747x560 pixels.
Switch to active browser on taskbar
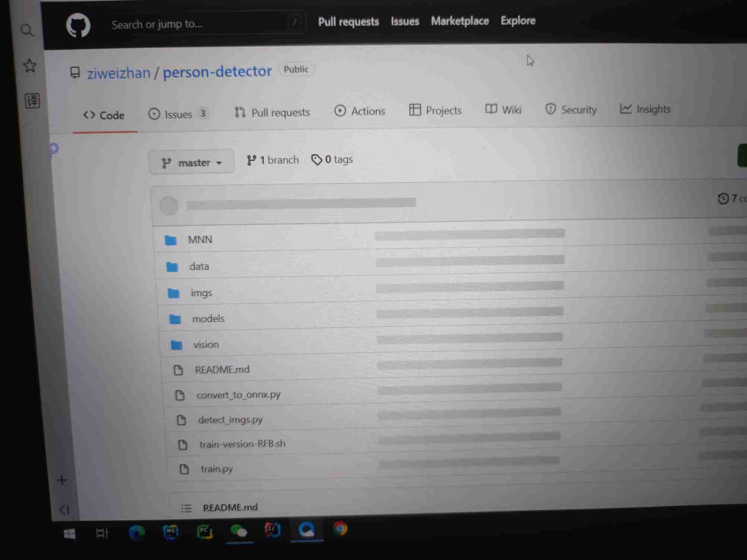click(306, 529)
